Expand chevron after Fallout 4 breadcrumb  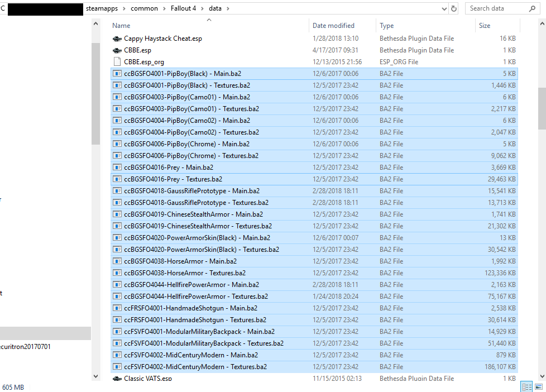tap(202, 9)
